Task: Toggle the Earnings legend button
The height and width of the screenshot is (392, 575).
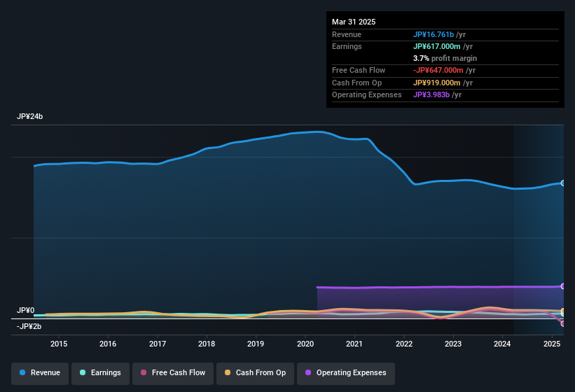Action: coord(100,372)
